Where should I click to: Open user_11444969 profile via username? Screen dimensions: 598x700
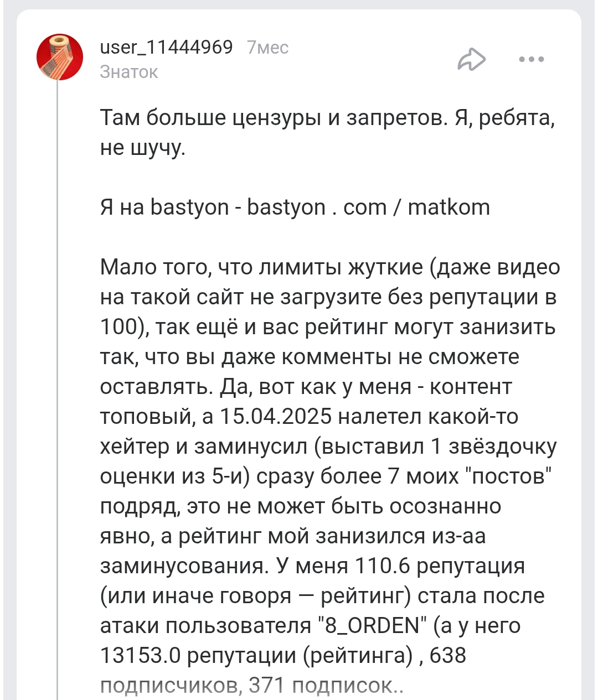point(166,47)
